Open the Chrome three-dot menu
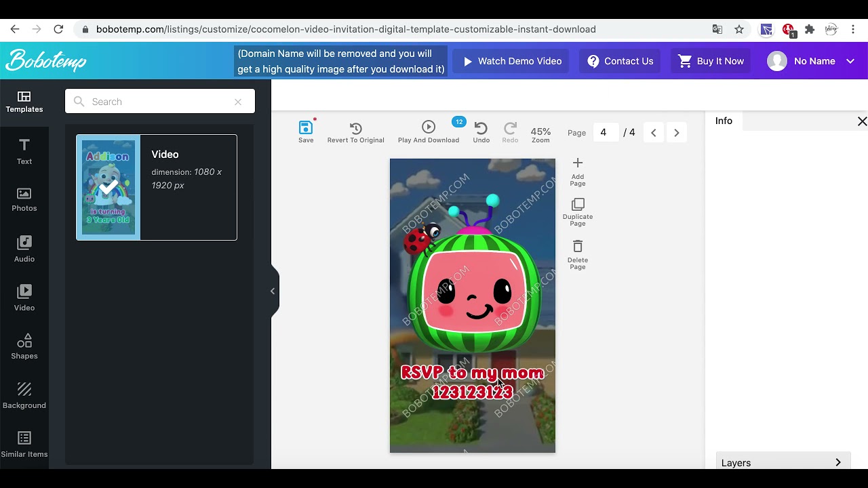Screen dimensions: 868x488 click(853, 29)
